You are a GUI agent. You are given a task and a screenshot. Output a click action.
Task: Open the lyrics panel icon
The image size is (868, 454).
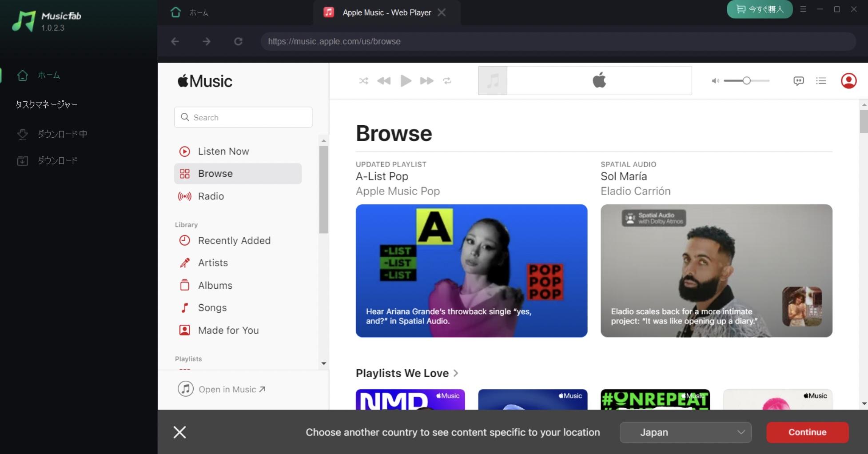(x=799, y=81)
